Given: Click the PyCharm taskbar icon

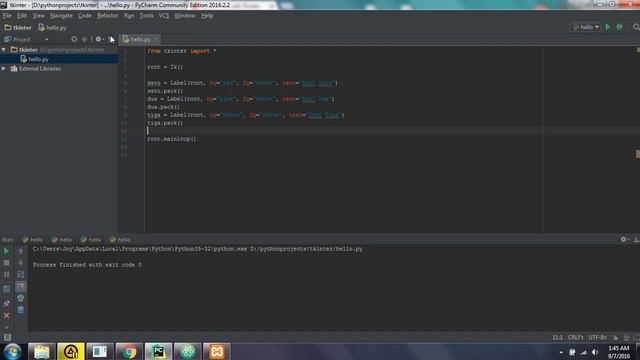Looking at the screenshot, I should tap(158, 351).
